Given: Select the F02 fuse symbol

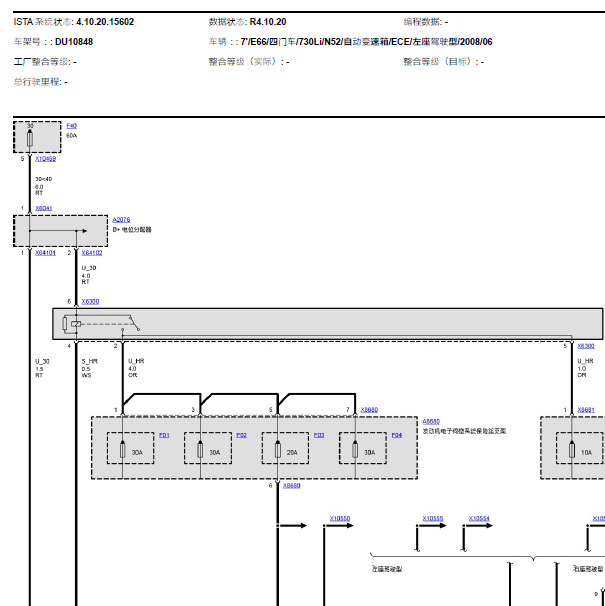Looking at the screenshot, I should [x=200, y=450].
